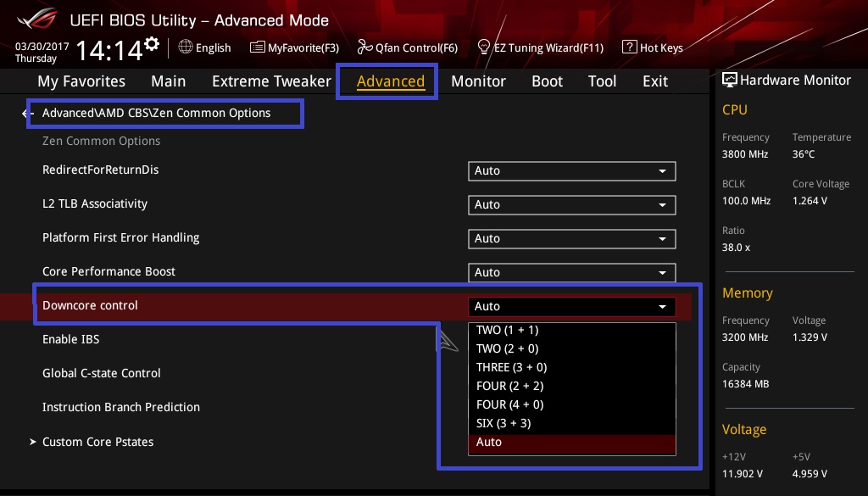Open Qfan Control(F6) fan settings
This screenshot has width=868, height=496.
pos(407,47)
